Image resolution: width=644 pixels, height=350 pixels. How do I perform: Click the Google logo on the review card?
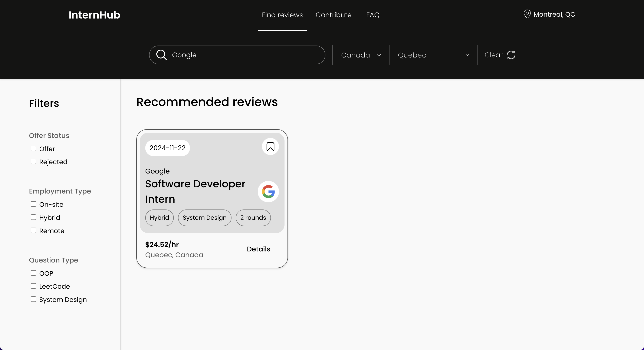pos(268,192)
